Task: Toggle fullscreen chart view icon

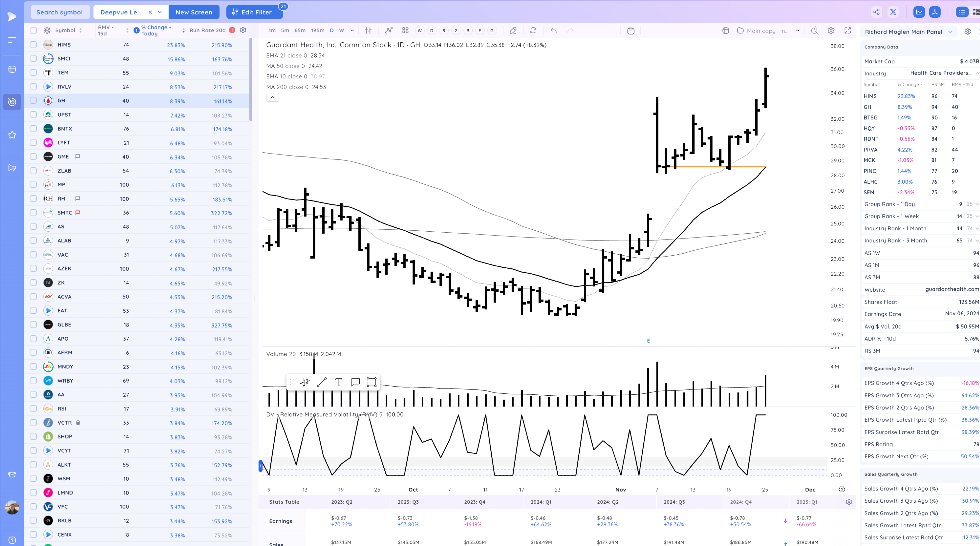Action: [848, 30]
